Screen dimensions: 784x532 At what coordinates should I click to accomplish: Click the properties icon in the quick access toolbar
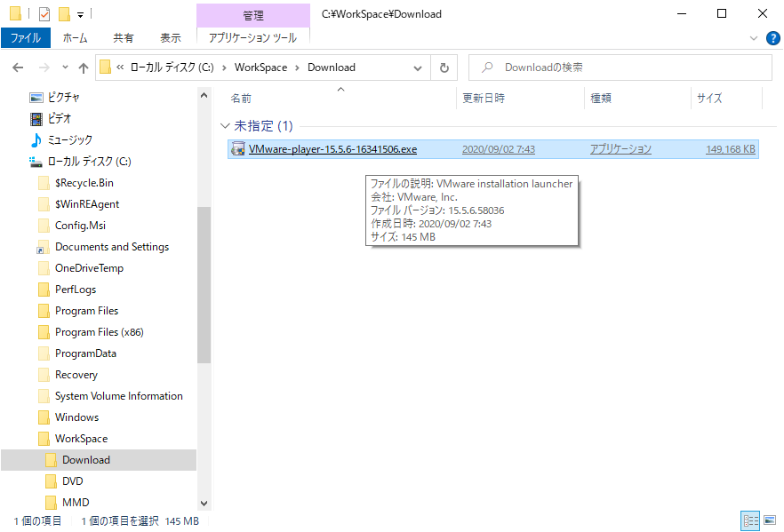point(44,14)
